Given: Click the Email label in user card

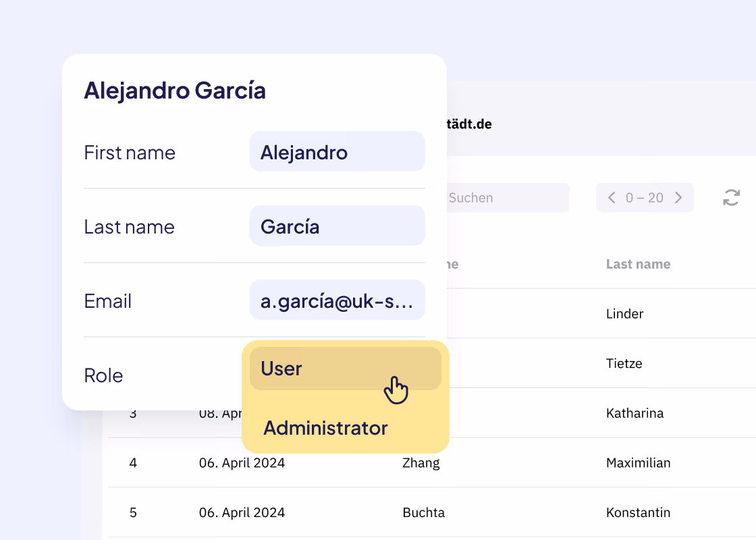Looking at the screenshot, I should pyautogui.click(x=107, y=301).
